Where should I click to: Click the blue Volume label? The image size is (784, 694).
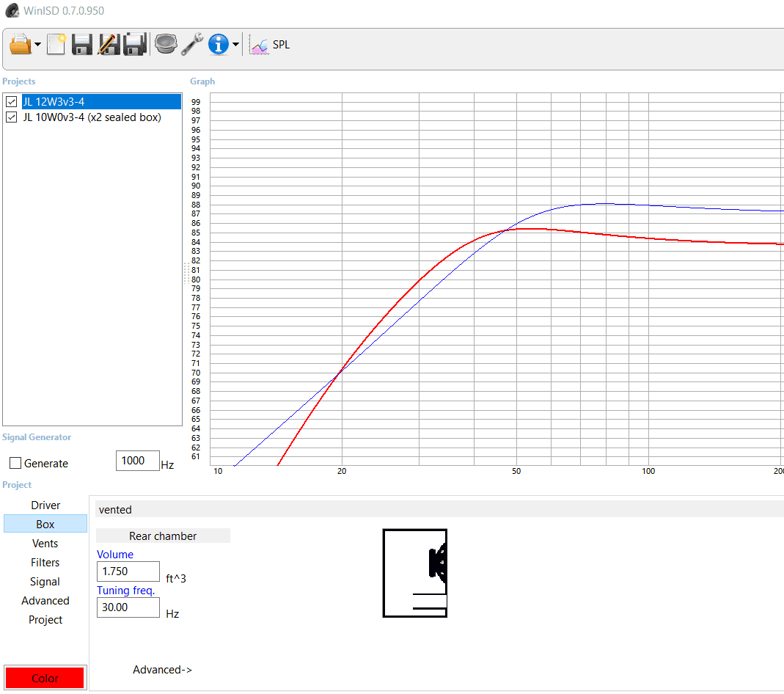(115, 555)
